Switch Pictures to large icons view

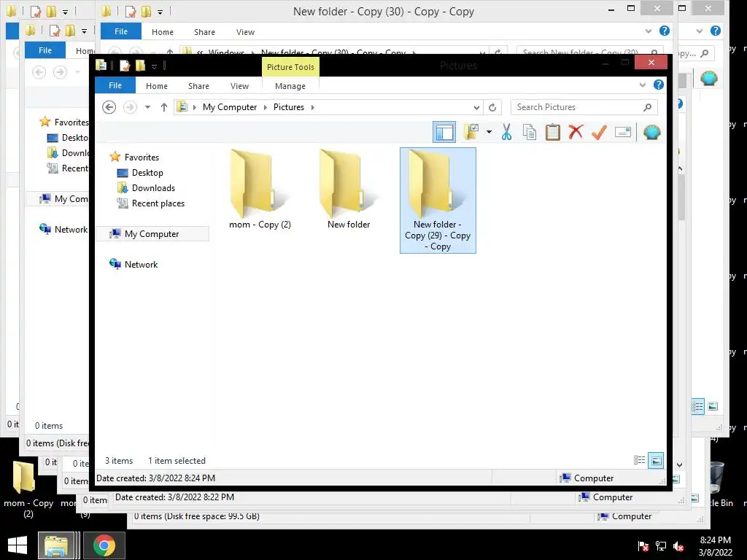(656, 460)
